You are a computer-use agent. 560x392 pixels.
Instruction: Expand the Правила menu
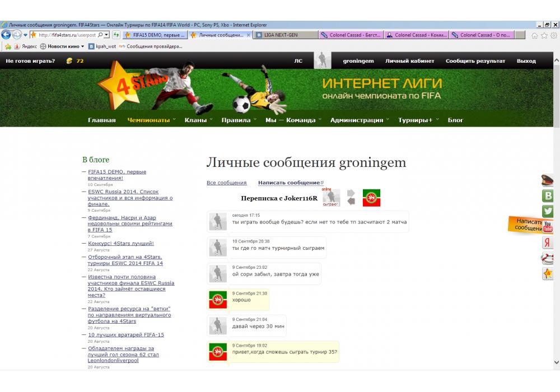tap(255, 120)
